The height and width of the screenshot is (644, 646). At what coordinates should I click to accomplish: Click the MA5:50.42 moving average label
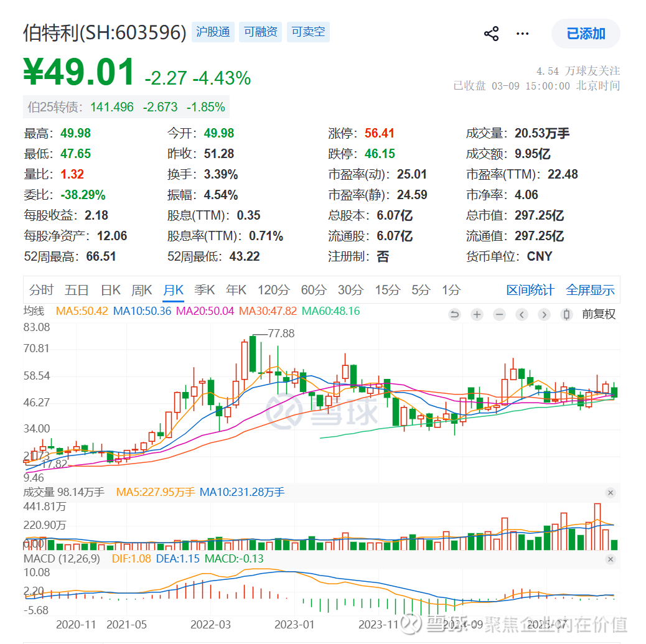click(82, 311)
